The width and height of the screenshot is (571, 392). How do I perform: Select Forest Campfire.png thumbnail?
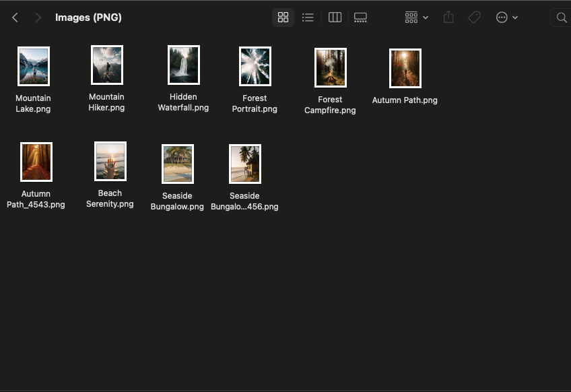click(330, 67)
